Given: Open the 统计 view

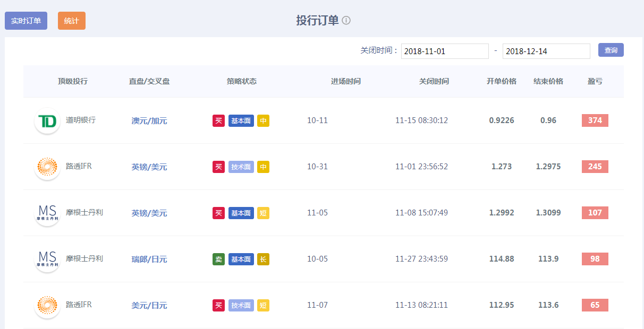Looking at the screenshot, I should pyautogui.click(x=72, y=21).
